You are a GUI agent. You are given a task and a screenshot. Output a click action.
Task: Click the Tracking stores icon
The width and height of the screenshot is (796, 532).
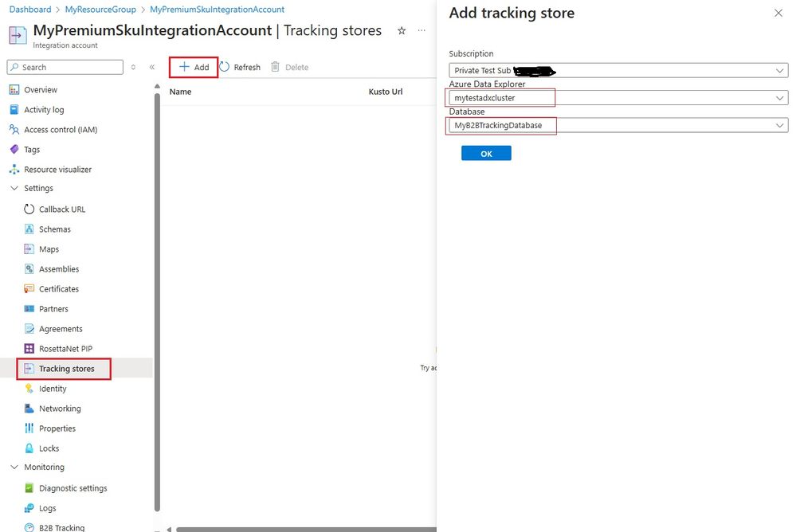pos(29,369)
